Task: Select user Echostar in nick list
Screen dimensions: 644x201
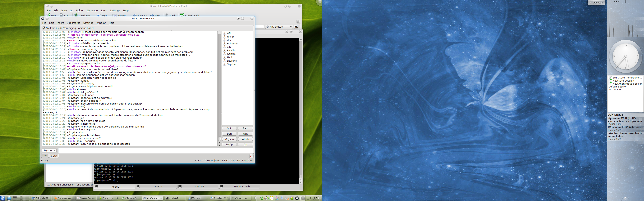Action: [x=232, y=43]
